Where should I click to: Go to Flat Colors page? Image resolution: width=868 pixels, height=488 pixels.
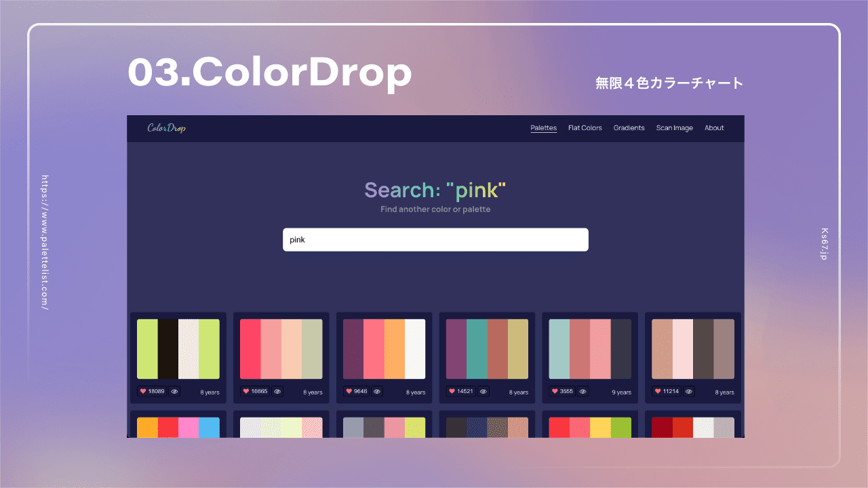pos(585,127)
